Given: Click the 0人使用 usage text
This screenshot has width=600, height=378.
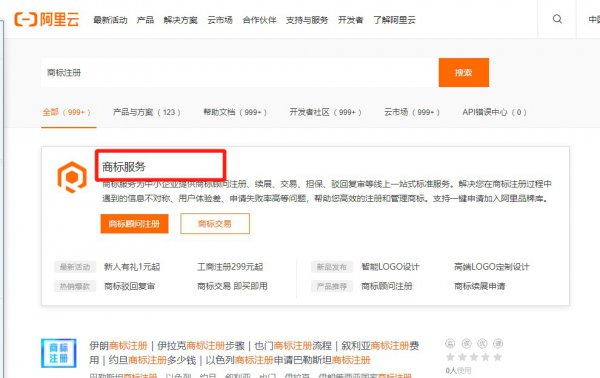Looking at the screenshot, I should point(458,370).
